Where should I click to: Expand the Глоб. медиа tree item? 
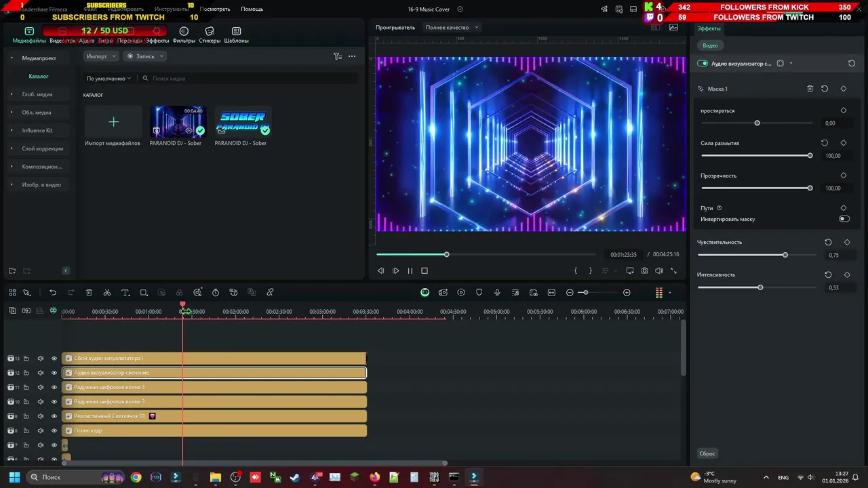tap(12, 94)
